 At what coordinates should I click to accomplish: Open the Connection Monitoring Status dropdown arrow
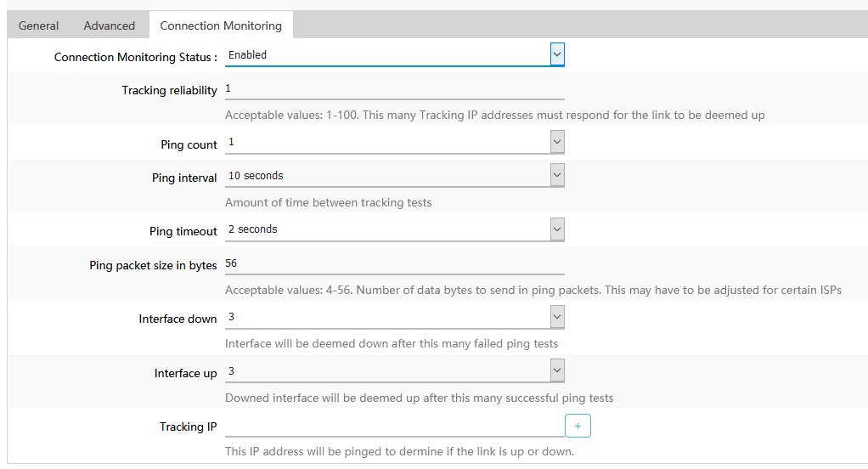point(557,54)
